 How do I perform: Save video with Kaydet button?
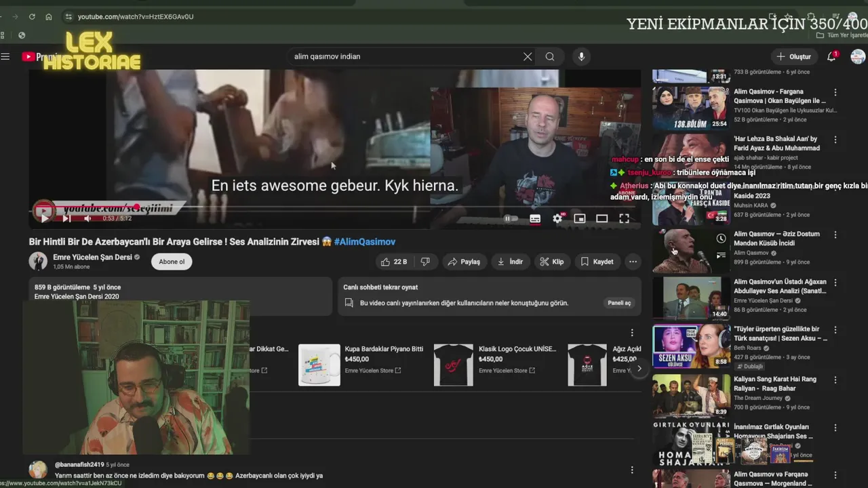click(x=597, y=262)
